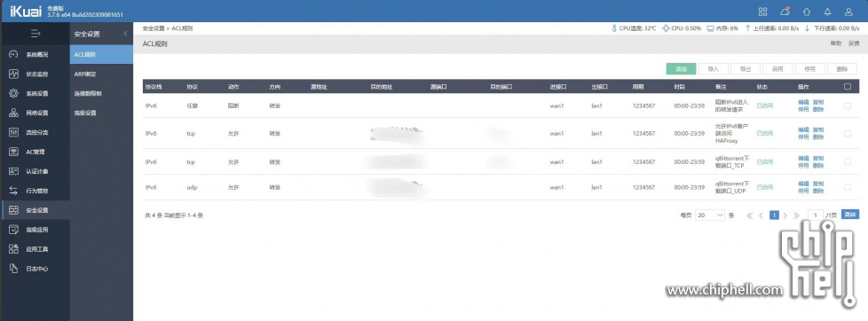The image size is (868, 321).
Task: Open 系统概况 dashboard icon in sidebar
Action: click(14, 54)
